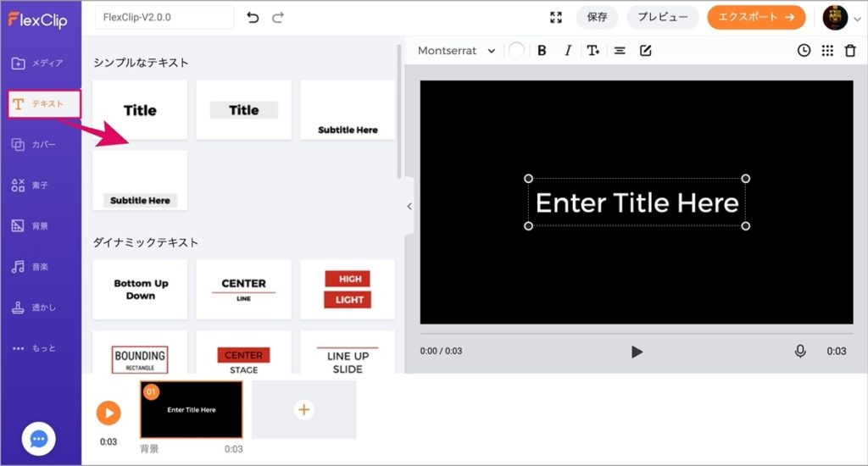Open the もっと (More) sidebar menu
This screenshot has height=466, width=868.
(x=34, y=348)
